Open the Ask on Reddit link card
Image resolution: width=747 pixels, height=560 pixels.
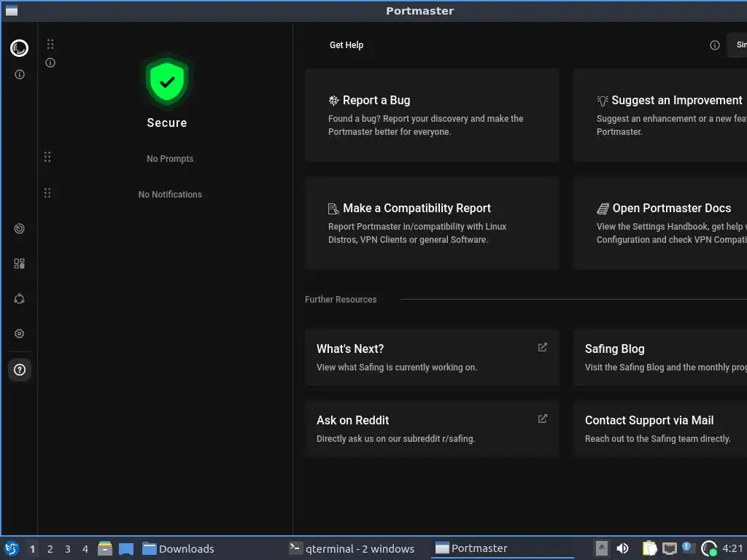click(x=432, y=429)
